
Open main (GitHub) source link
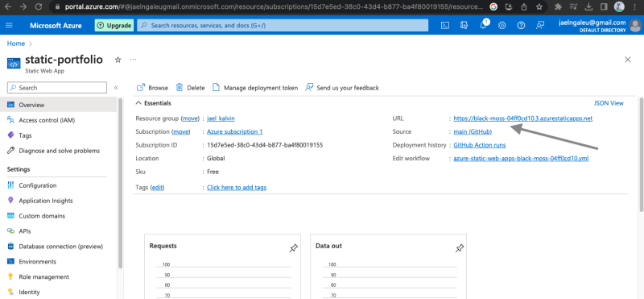473,131
